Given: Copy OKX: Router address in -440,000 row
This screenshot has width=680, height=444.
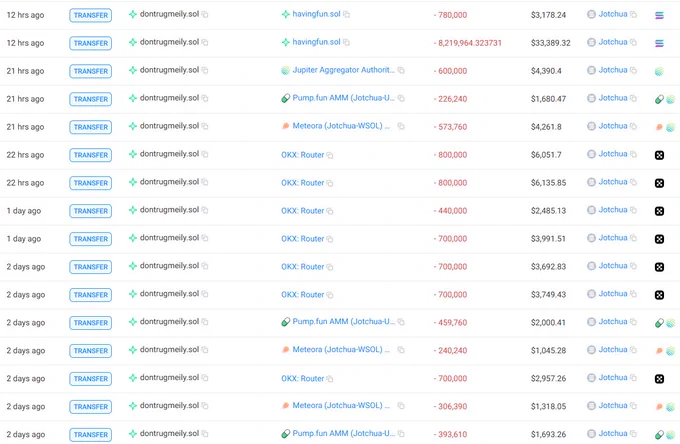Looking at the screenshot, I should pos(330,211).
